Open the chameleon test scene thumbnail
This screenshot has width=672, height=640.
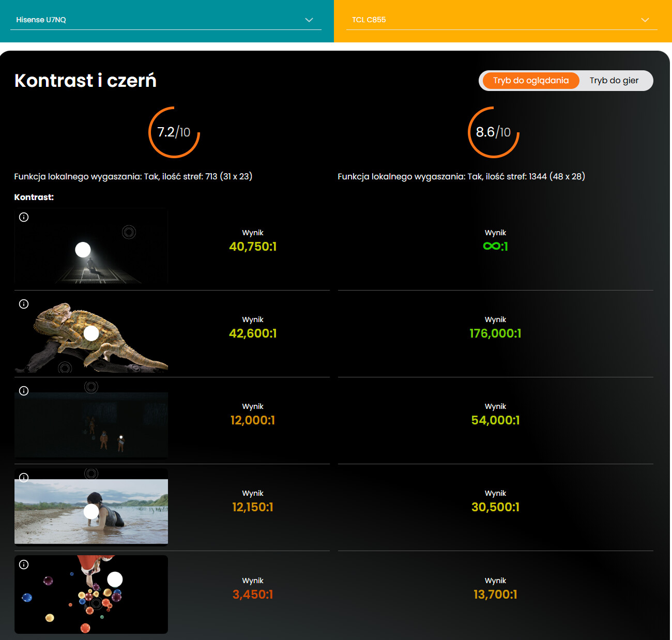click(x=91, y=335)
